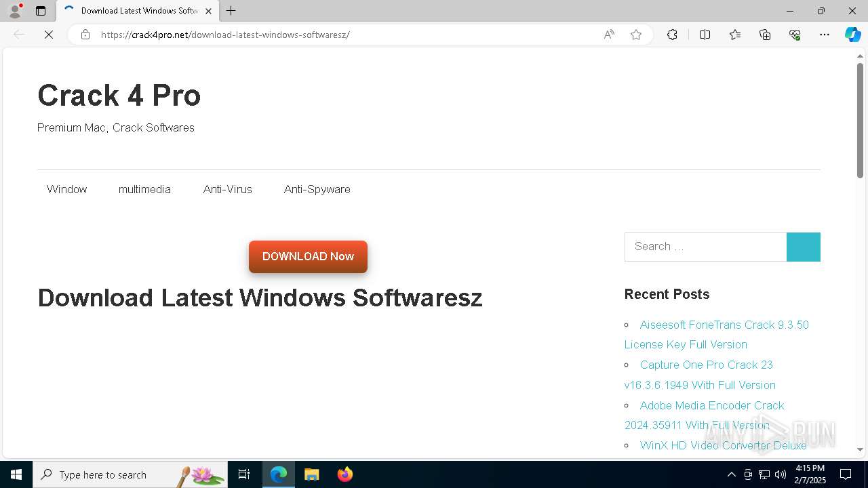
Task: Open the Edge profile icon
Action: coord(15,11)
